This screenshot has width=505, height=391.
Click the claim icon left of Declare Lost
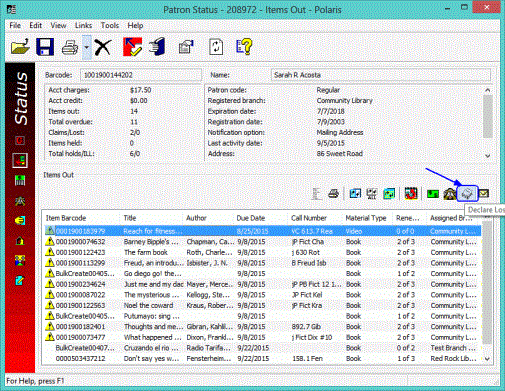point(449,194)
